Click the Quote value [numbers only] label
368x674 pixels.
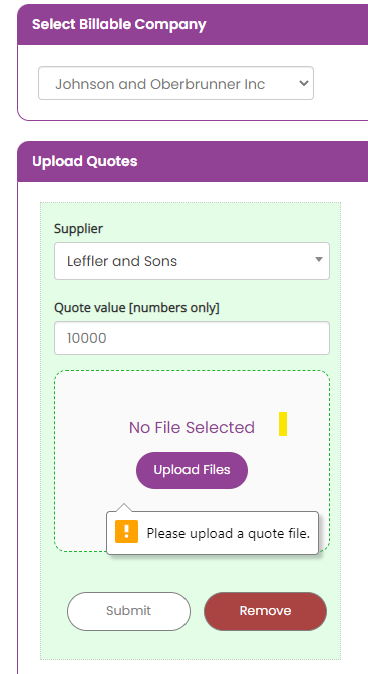pyautogui.click(x=137, y=308)
